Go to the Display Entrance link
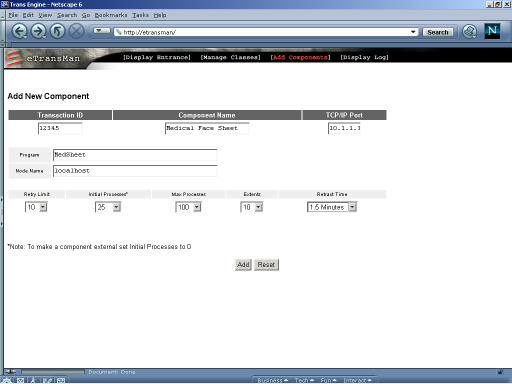Image resolution: width=512 pixels, height=384 pixels. [157, 57]
